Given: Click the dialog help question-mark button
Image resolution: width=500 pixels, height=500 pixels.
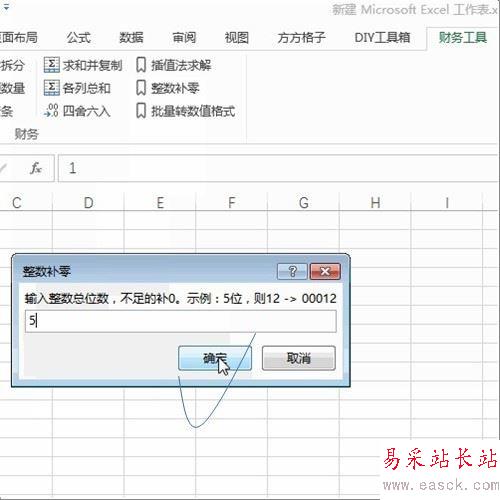Looking at the screenshot, I should point(292,271).
